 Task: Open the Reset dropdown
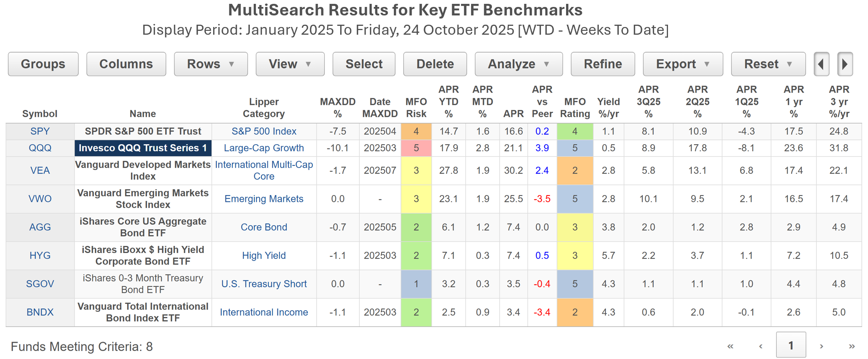click(x=768, y=64)
